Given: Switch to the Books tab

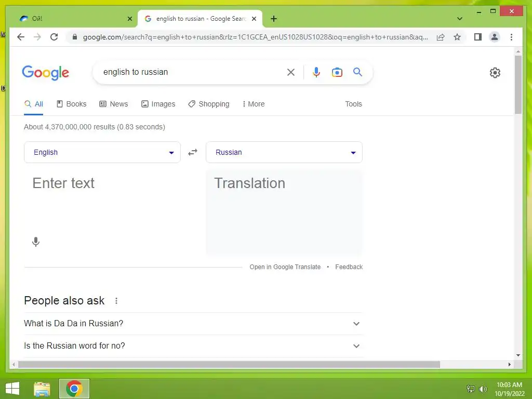Looking at the screenshot, I should 71,104.
